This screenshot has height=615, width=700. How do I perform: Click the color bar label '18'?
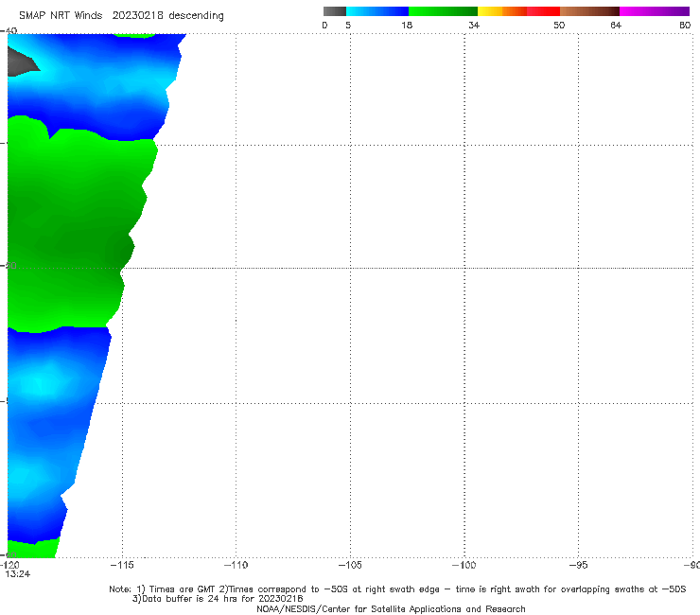[407, 25]
